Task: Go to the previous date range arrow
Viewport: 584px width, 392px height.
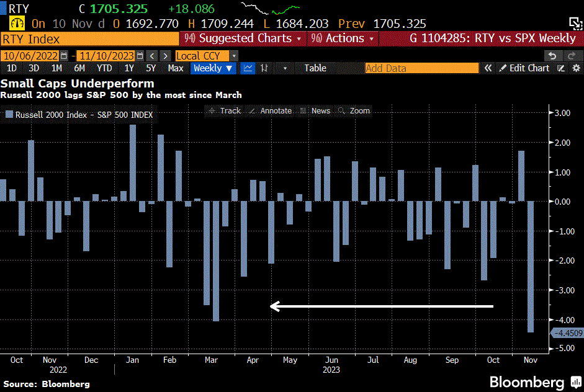Action: pyautogui.click(x=152, y=56)
